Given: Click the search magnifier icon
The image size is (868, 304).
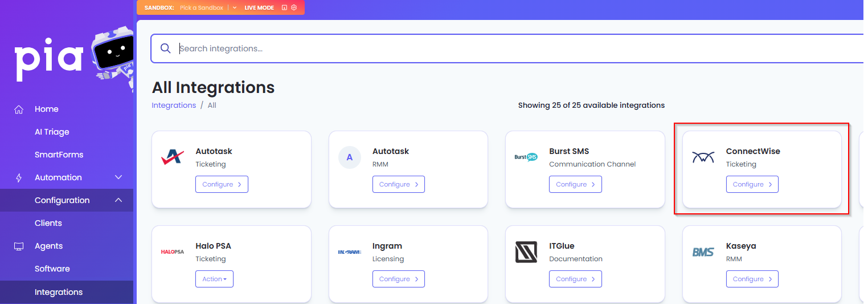Looking at the screenshot, I should tap(166, 48).
